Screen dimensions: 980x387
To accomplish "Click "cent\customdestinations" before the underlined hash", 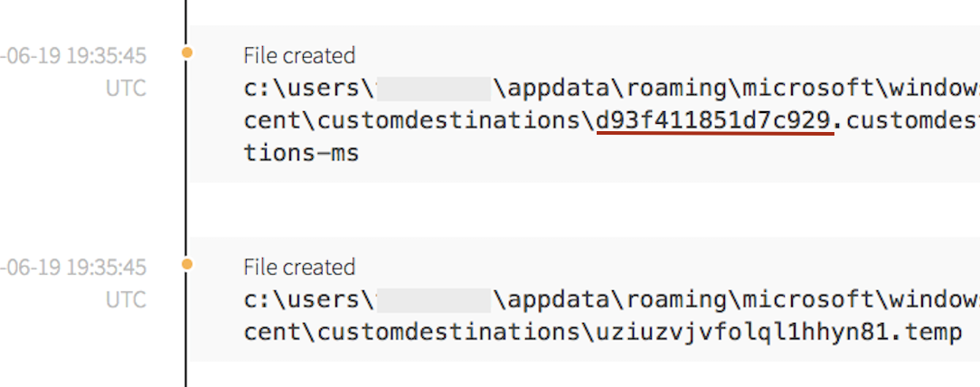I will (412, 120).
